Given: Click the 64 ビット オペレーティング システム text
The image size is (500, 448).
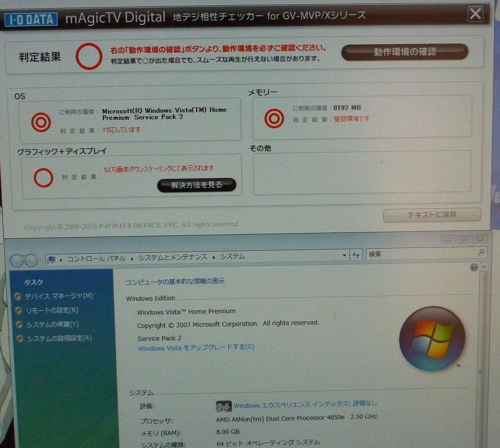Looking at the screenshot, I should point(268,443).
